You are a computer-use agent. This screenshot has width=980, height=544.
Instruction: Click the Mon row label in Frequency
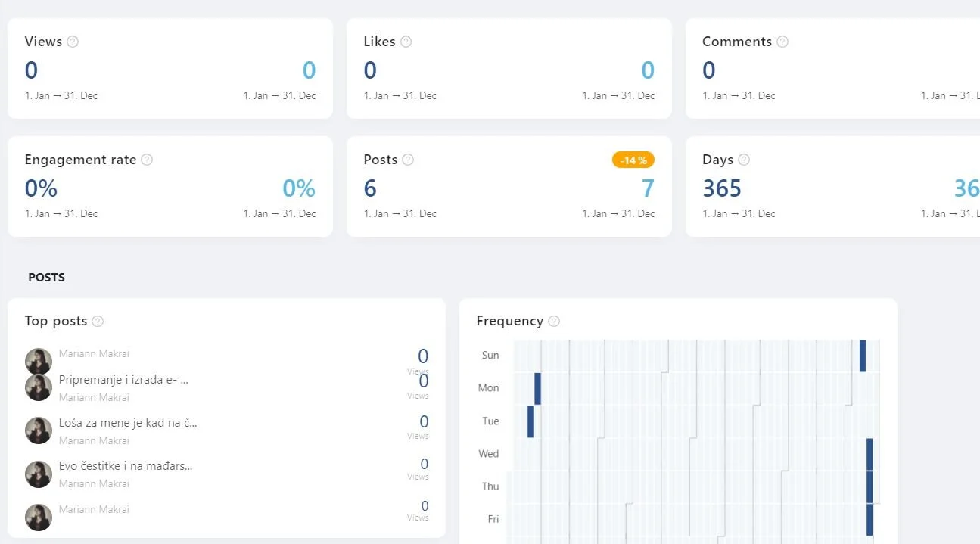(x=489, y=387)
